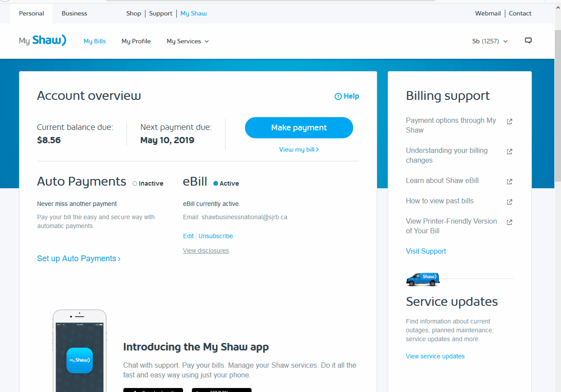
Task: Click the Shaw service van icon
Action: (x=422, y=279)
